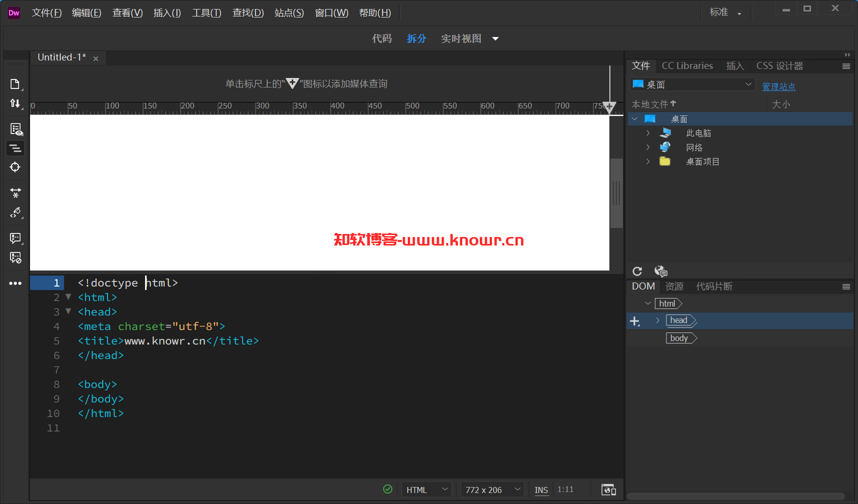
Task: Switch to 拆分 split view
Action: (416, 38)
